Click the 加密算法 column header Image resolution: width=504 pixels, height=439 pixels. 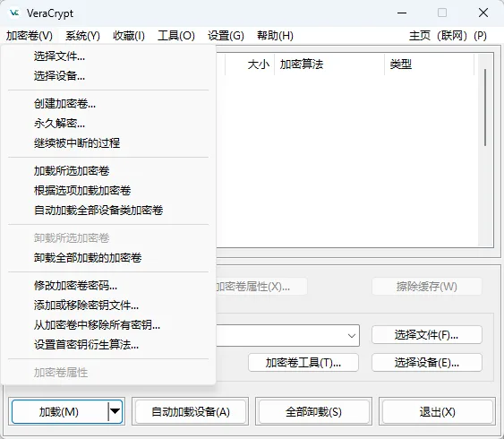click(329, 65)
